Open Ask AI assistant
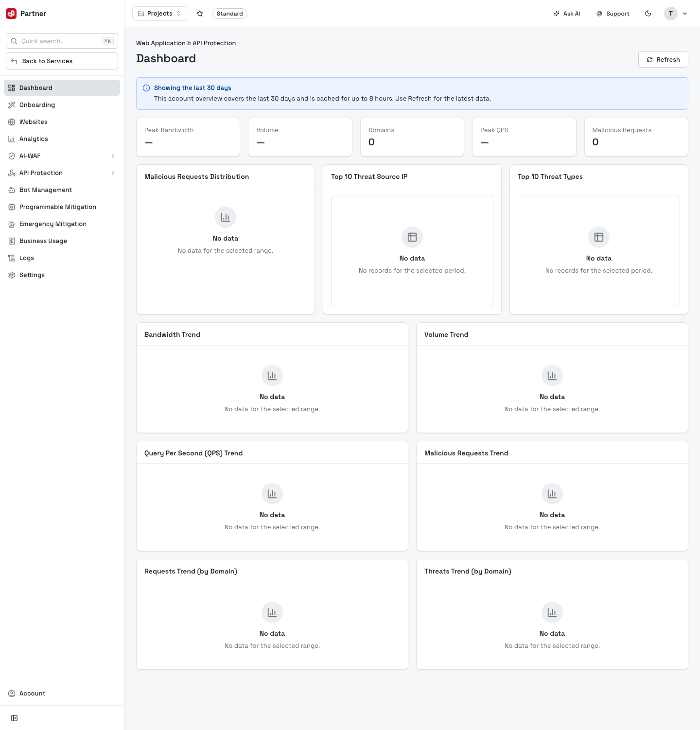 pyautogui.click(x=567, y=14)
